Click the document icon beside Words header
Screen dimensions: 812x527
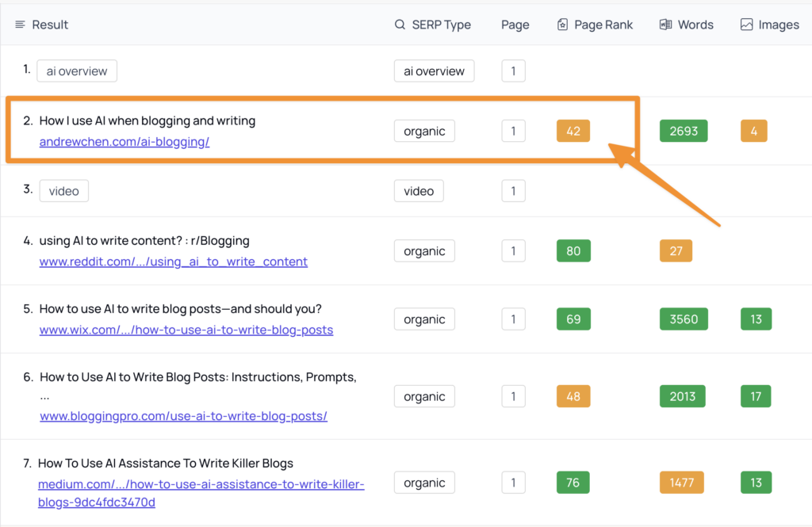(665, 25)
